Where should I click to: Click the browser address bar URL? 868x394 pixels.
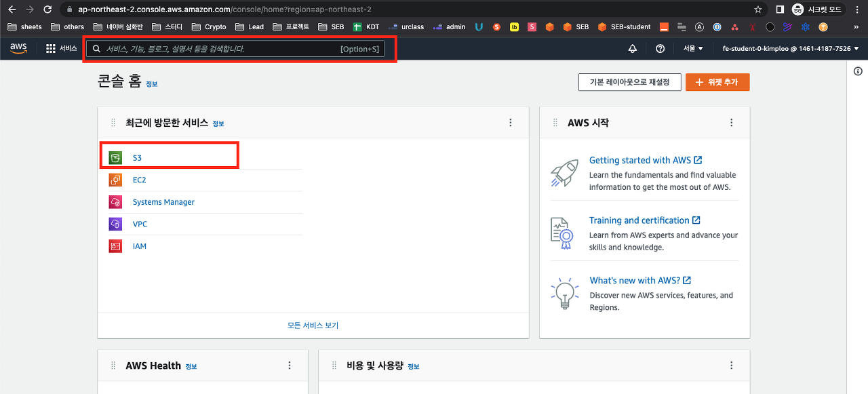224,9
